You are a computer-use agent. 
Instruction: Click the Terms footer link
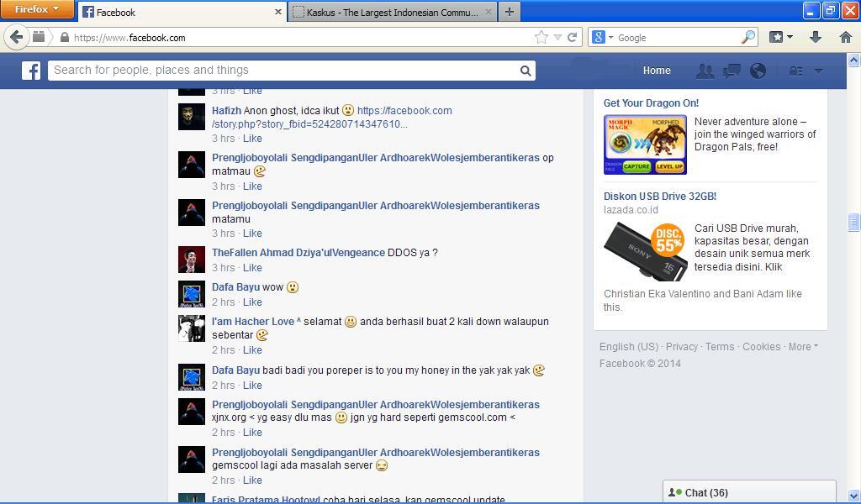[720, 347]
